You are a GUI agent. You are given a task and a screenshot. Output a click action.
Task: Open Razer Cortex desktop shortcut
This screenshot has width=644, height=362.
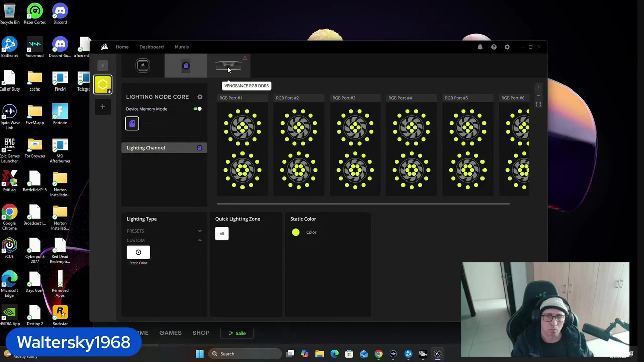coord(35,14)
